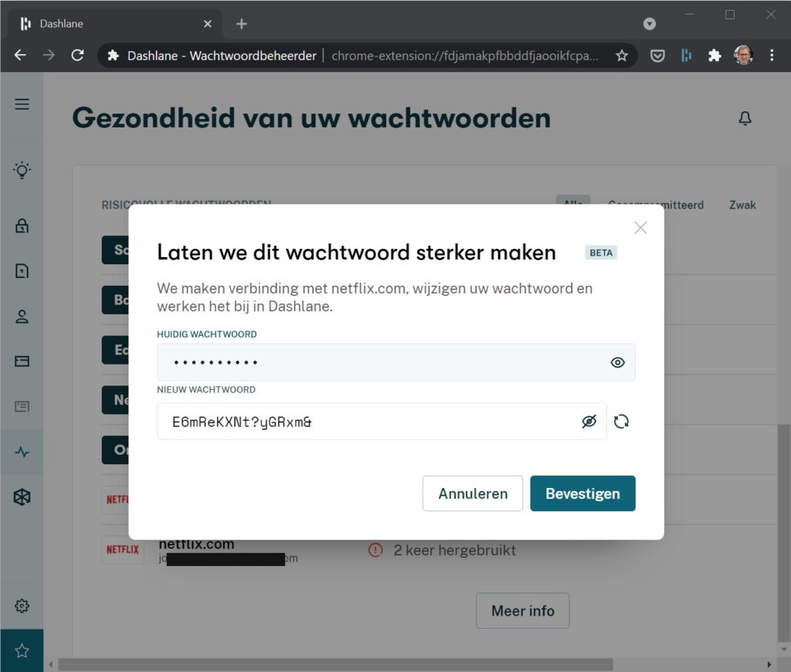Click the dialog heading 'Laten we dit wachtwoord sterker maken'
The width and height of the screenshot is (791, 672).
356,253
